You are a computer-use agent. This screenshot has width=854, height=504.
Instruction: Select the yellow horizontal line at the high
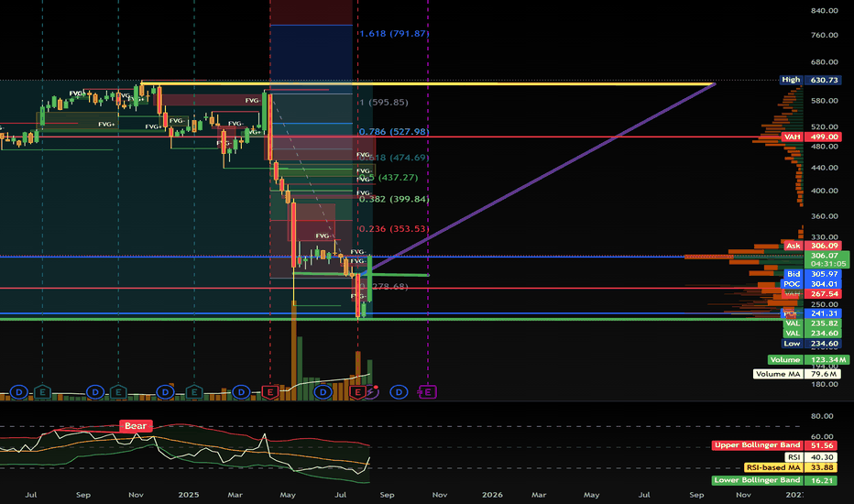pos(428,83)
